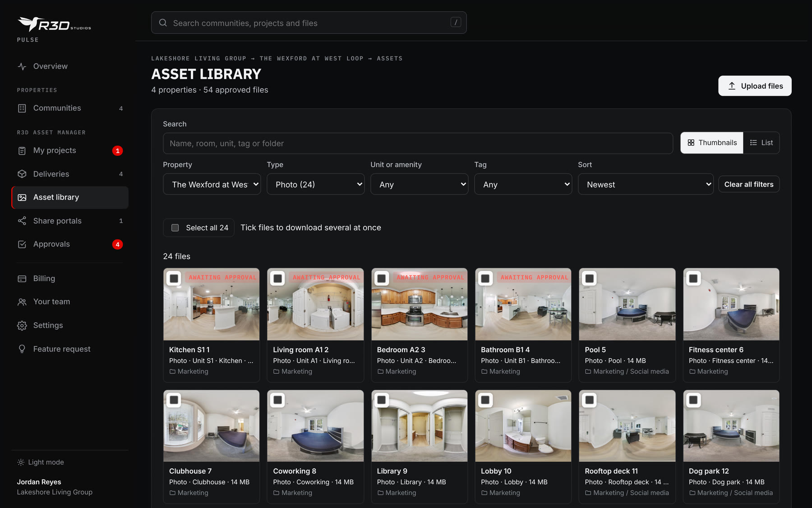The image size is (812, 508).
Task: Click the R3D Studios logo
Action: pyautogui.click(x=54, y=24)
